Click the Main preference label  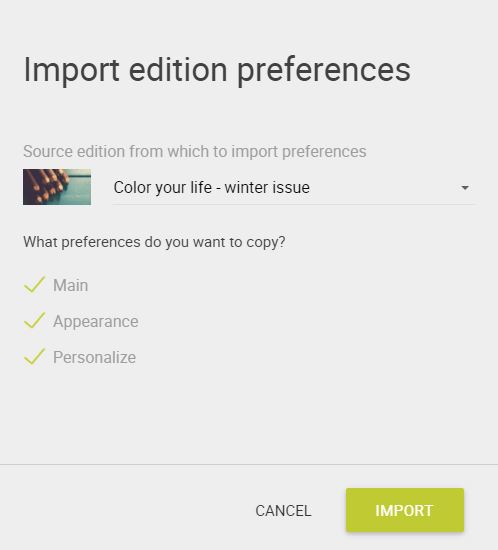coord(70,285)
